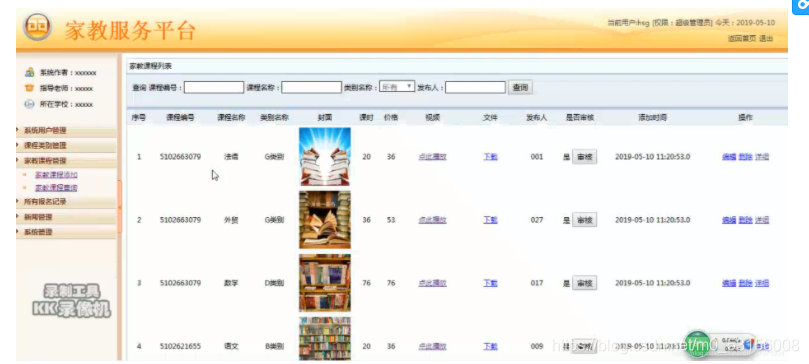Click 删除 link in 数学 row
Image resolution: width=809 pixels, height=364 pixels.
(x=746, y=283)
